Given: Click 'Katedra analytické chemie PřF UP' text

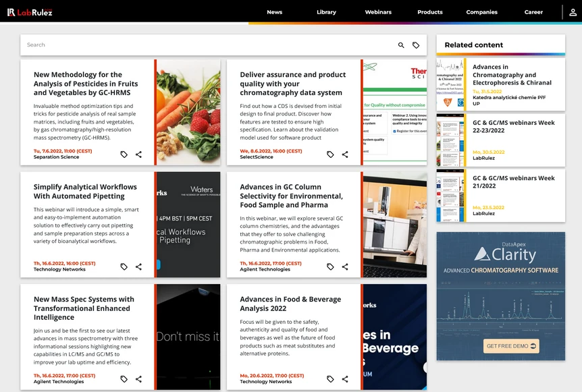Looking at the screenshot, I should tap(509, 101).
